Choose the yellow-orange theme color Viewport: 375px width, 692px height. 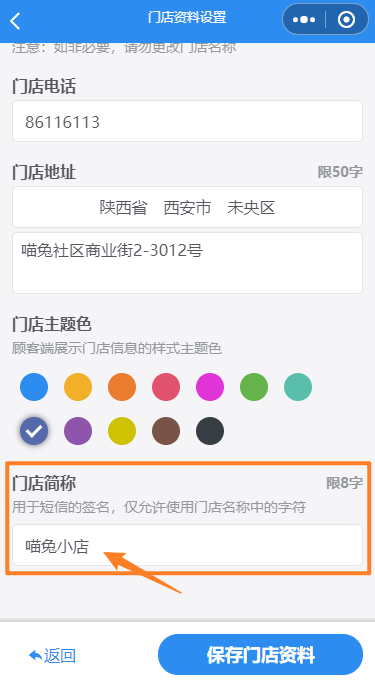78,387
